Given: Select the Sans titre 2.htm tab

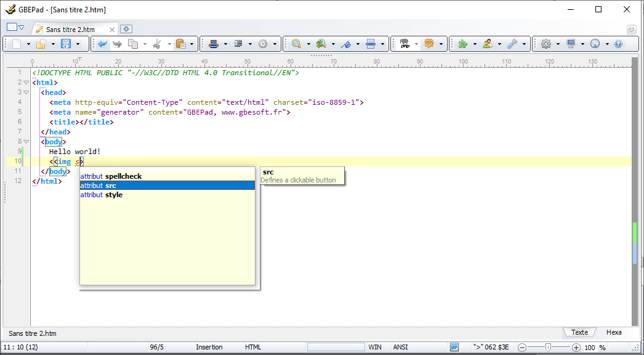Looking at the screenshot, I should 70,30.
